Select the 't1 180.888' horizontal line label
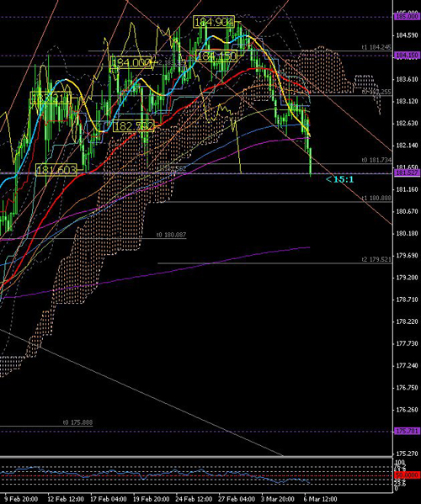 point(376,198)
